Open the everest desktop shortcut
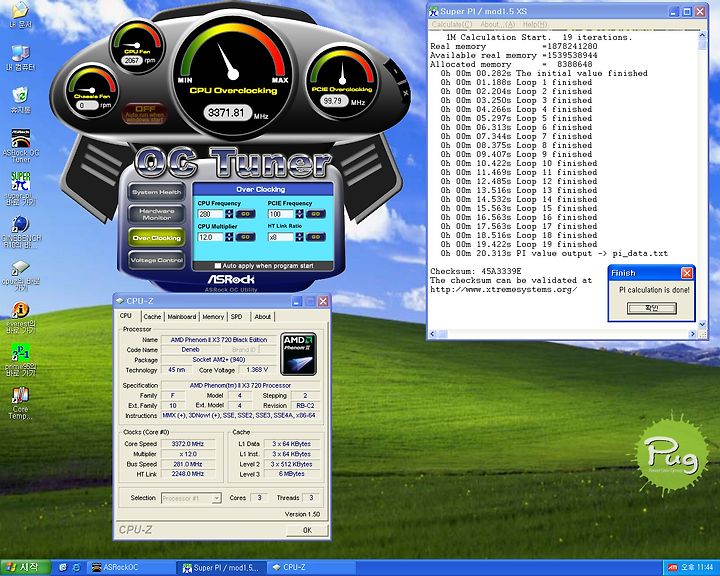 pos(21,317)
